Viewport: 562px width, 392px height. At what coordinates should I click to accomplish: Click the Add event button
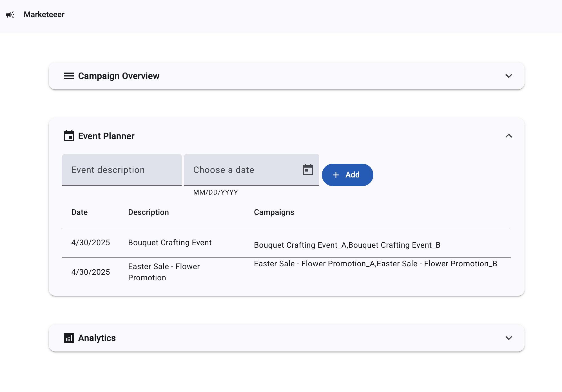(x=347, y=175)
